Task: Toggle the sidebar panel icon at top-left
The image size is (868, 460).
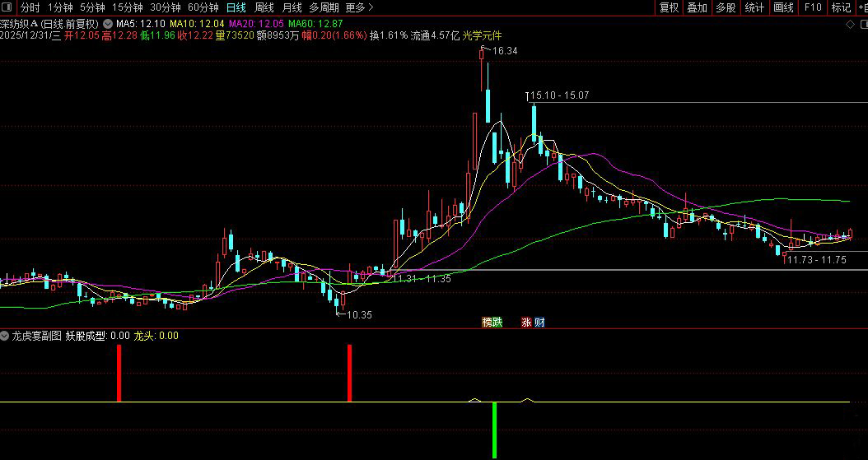Action: pos(8,7)
